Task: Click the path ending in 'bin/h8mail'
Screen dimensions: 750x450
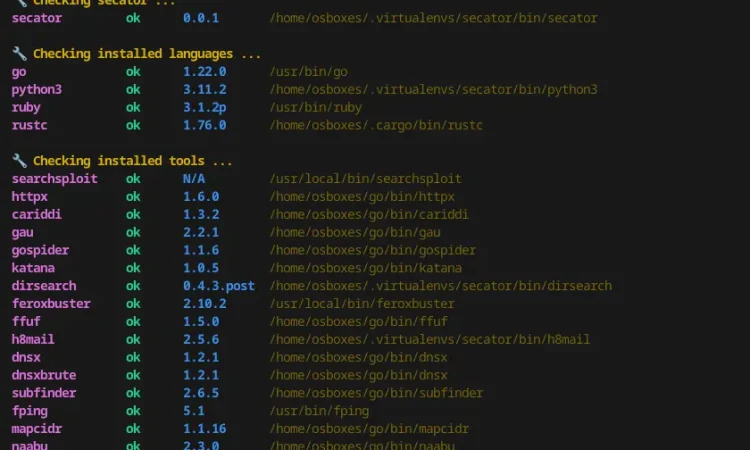Action: [430, 340]
